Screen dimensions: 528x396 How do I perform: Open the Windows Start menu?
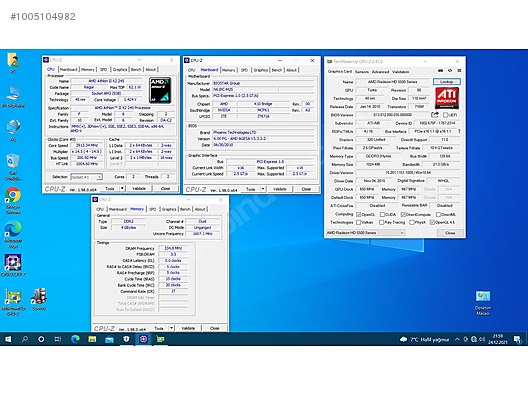click(x=8, y=339)
